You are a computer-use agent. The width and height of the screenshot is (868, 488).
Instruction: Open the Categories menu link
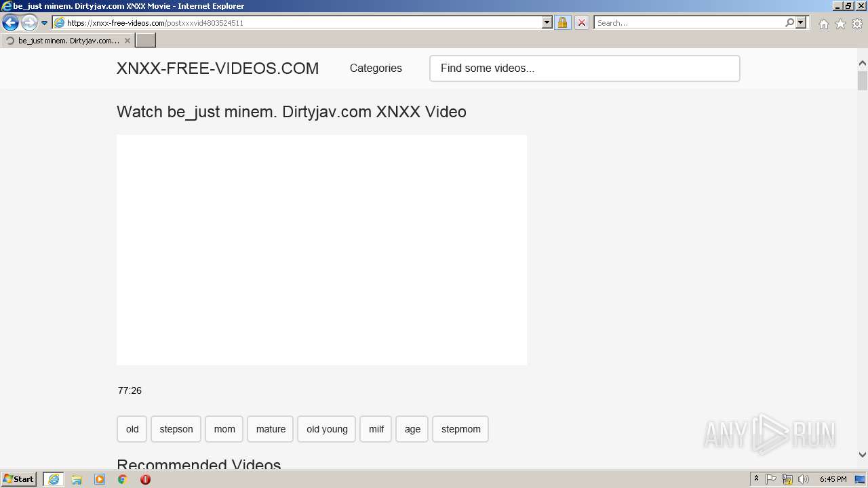click(376, 68)
